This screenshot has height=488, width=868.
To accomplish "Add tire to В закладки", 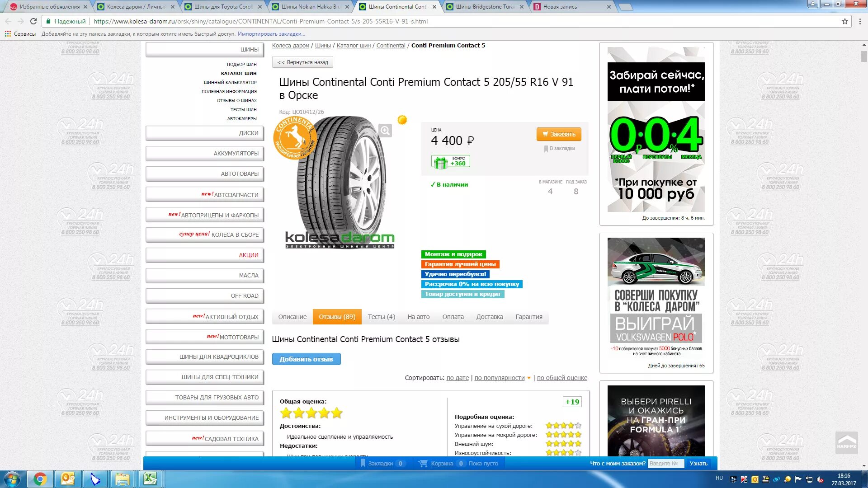I will (x=559, y=149).
